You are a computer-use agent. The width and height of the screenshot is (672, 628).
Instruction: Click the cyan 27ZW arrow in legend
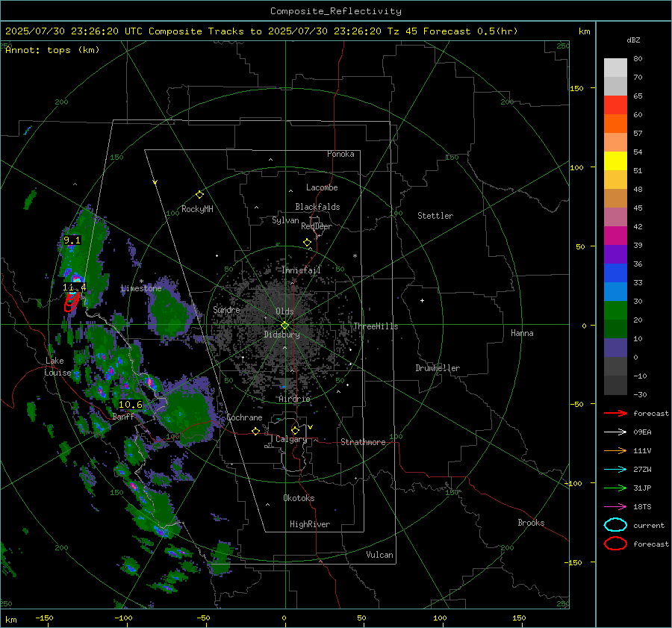tap(615, 470)
